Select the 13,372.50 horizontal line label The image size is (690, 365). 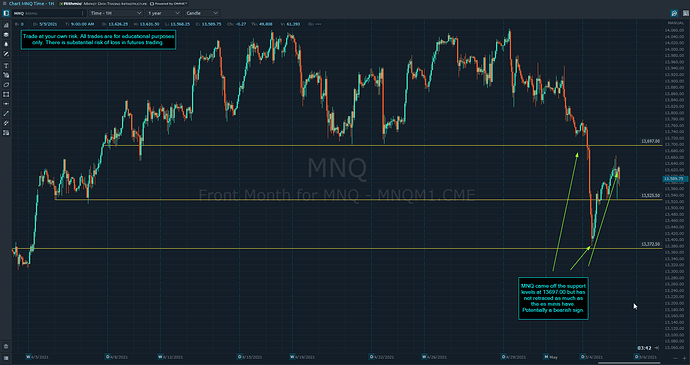pos(650,244)
